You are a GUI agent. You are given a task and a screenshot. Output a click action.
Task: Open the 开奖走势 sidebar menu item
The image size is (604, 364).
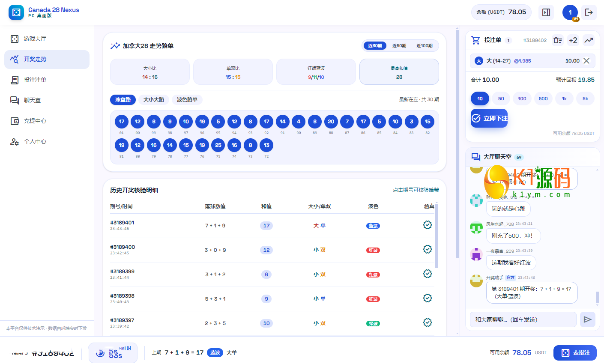click(47, 59)
